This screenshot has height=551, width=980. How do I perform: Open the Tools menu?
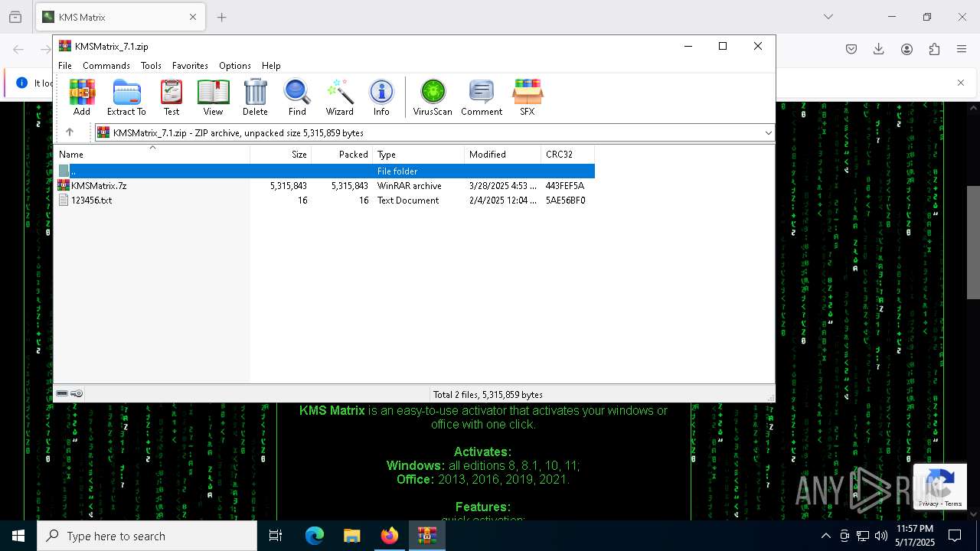click(x=151, y=66)
